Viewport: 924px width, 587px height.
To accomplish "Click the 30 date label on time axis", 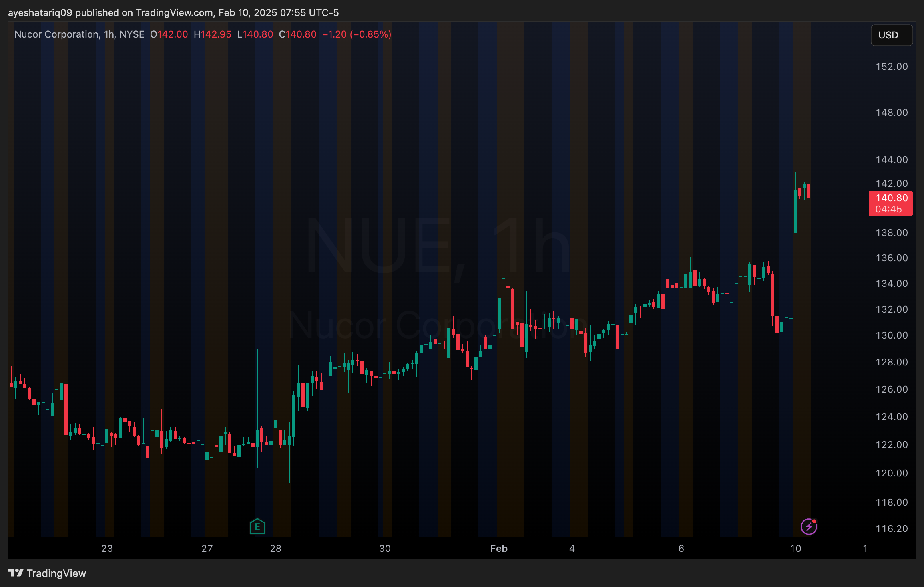I will tap(384, 549).
